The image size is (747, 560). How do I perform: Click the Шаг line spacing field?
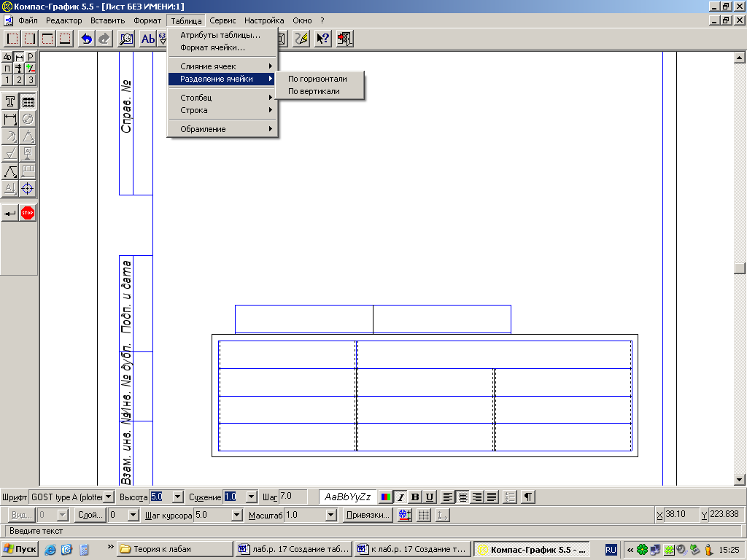(293, 497)
